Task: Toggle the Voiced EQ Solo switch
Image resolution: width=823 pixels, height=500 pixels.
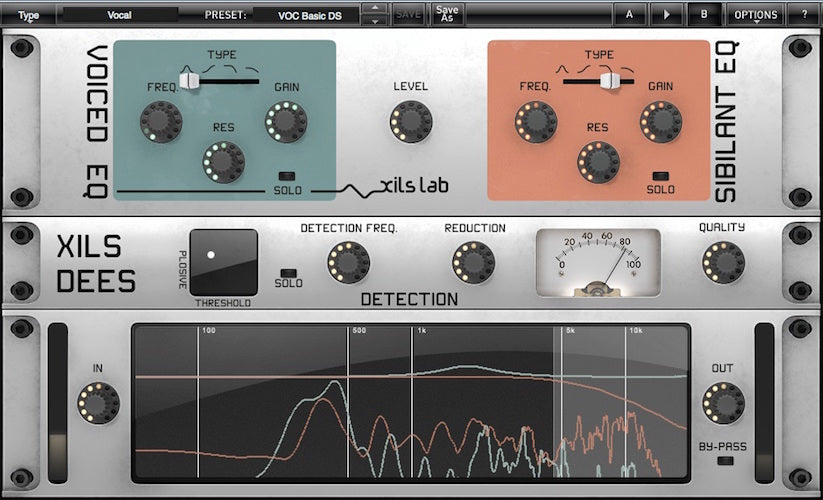Action: [x=287, y=175]
